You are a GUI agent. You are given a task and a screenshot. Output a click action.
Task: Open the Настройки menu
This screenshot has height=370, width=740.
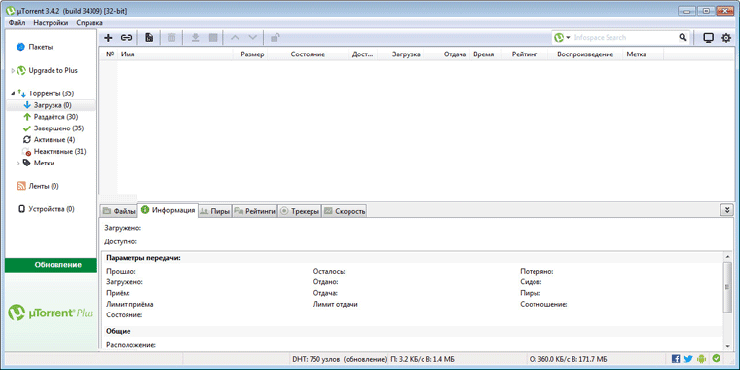coord(51,23)
